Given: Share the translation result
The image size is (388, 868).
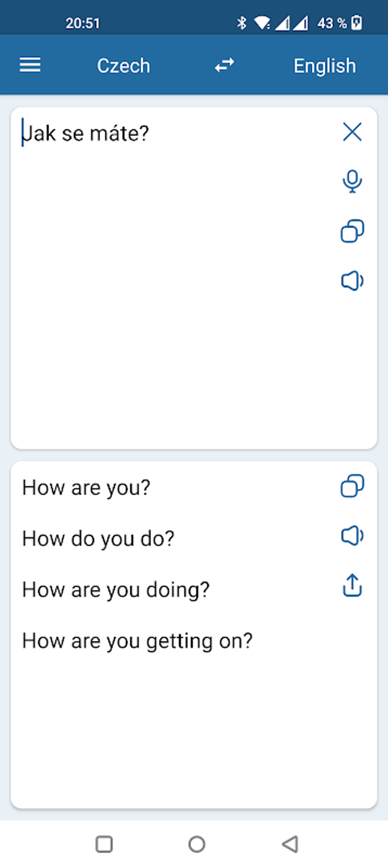Looking at the screenshot, I should 352,585.
